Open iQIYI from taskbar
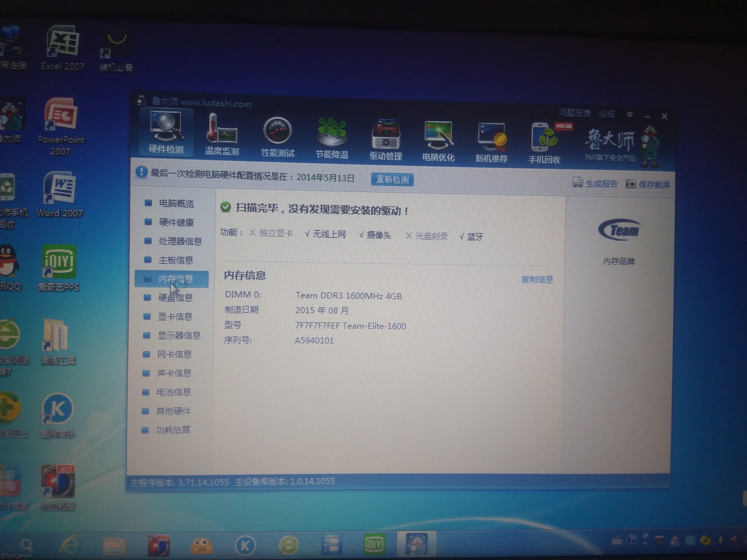The image size is (747, 560). (x=374, y=544)
